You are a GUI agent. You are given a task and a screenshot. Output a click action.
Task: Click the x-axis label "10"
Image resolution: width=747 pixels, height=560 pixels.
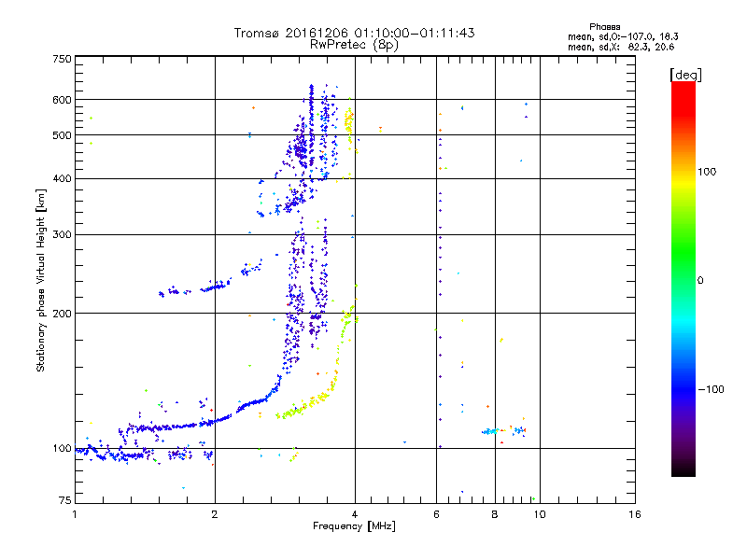coord(540,514)
